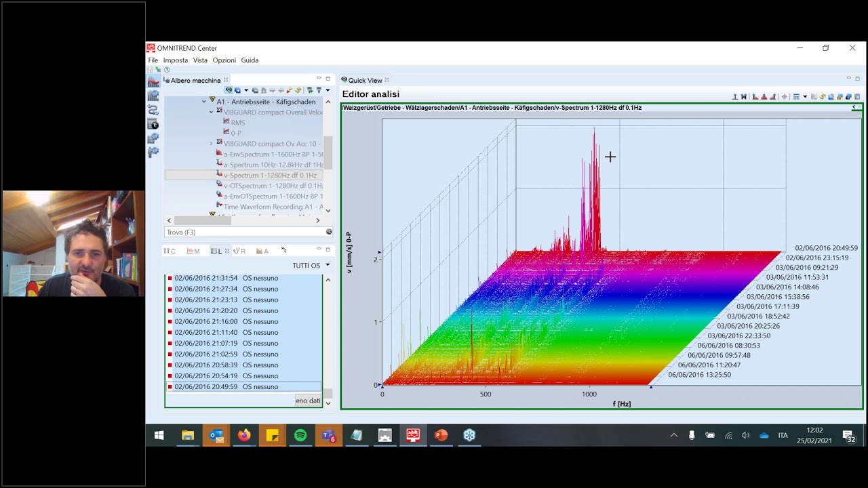Switch to the M tab
The width and height of the screenshot is (868, 488).
point(193,251)
